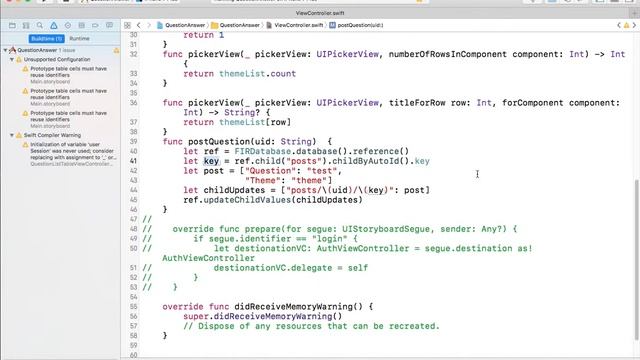Click themeList[row] on line 37
This screenshot has width=640, height=360.
click(255, 122)
